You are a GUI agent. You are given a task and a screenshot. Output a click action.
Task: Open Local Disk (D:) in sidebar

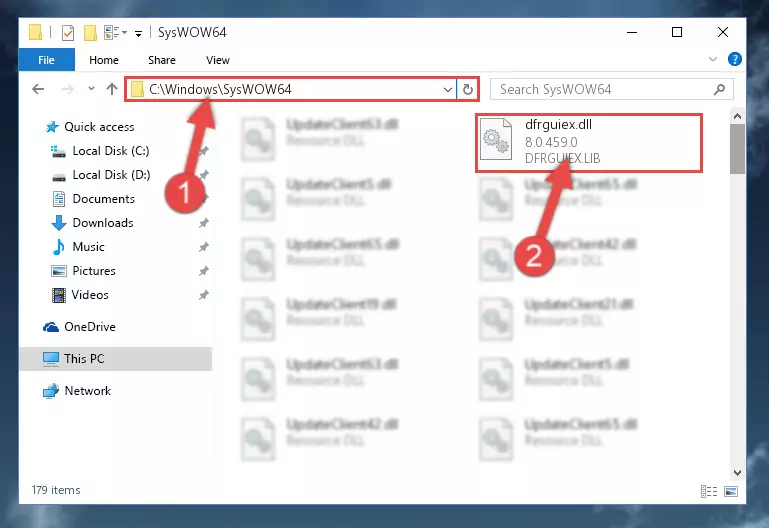[x=111, y=175]
